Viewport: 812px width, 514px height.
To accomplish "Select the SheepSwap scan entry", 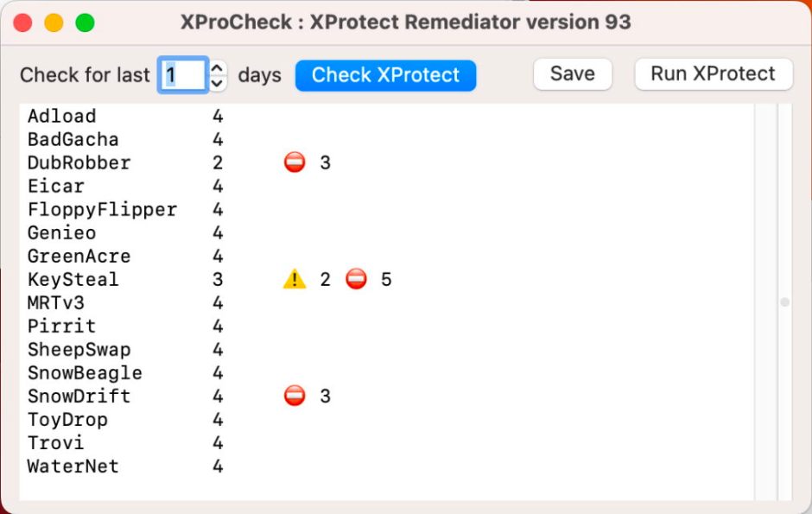I will 79,348.
